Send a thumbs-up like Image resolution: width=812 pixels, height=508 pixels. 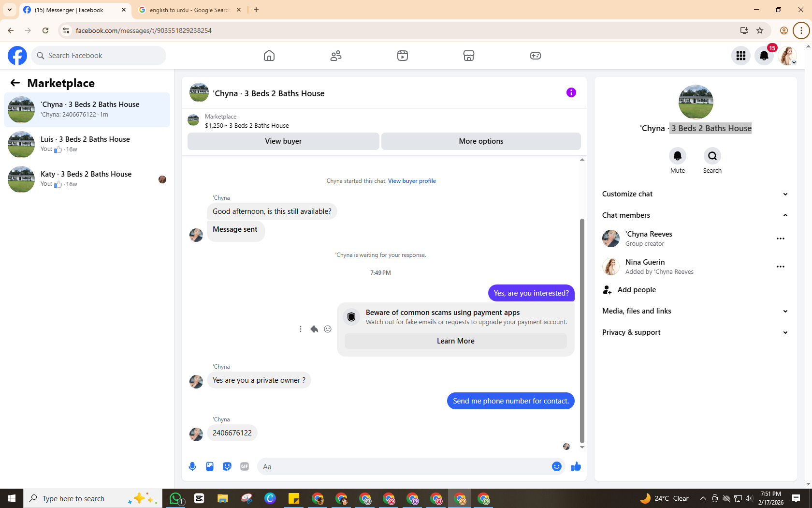[x=576, y=466]
